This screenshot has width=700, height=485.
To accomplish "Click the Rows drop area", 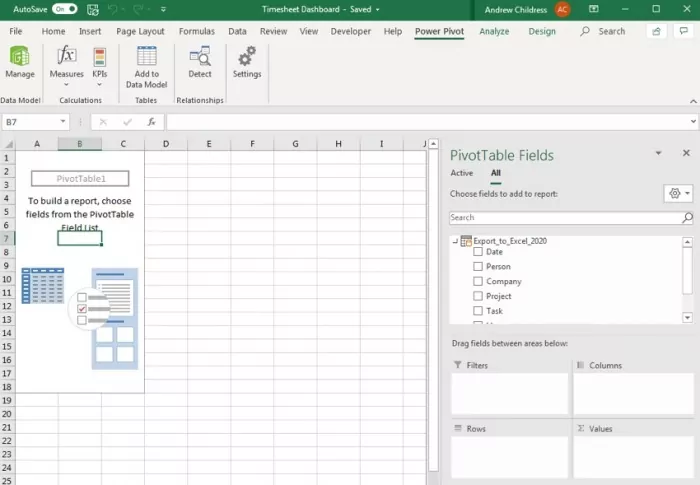I will pos(509,457).
